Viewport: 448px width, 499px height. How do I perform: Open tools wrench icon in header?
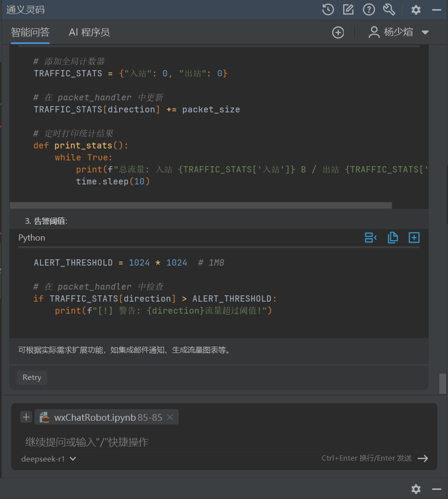pos(389,10)
